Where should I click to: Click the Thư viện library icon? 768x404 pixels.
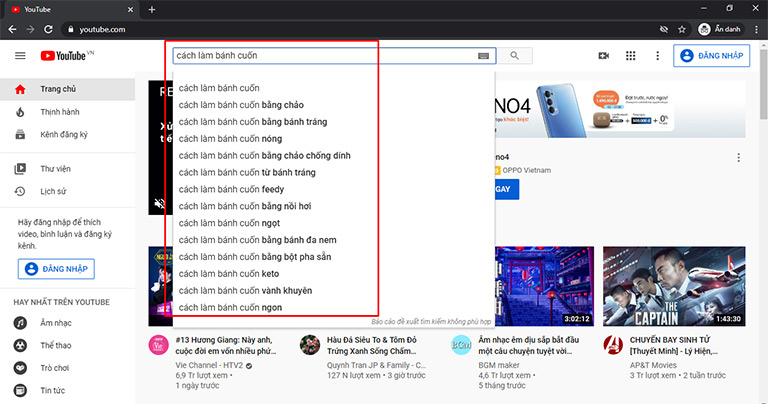point(20,169)
